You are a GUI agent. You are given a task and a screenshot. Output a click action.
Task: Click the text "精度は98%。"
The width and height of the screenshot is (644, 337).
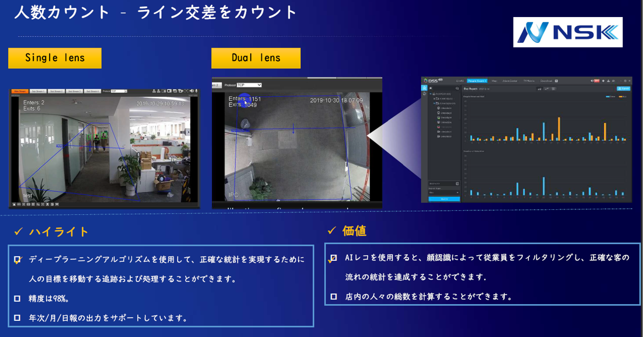coord(49,298)
